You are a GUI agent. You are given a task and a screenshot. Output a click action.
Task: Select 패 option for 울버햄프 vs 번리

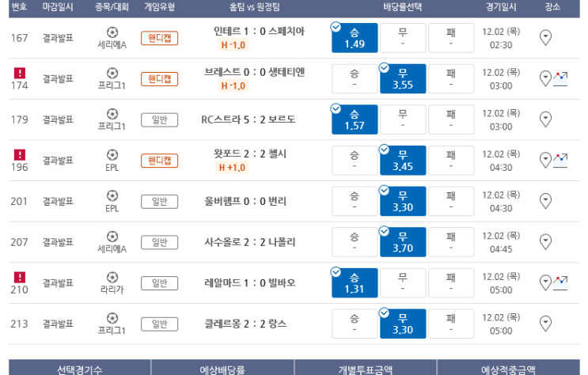451,202
